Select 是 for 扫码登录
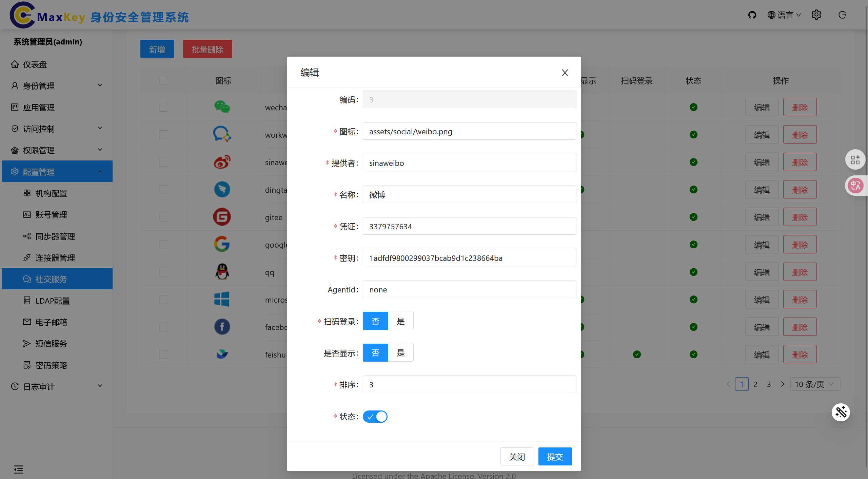The width and height of the screenshot is (868, 479). coord(401,321)
